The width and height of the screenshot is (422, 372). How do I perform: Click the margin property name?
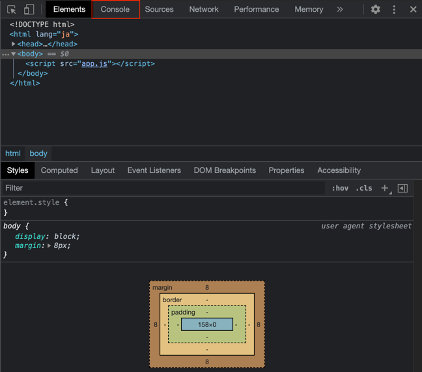[x=29, y=246]
